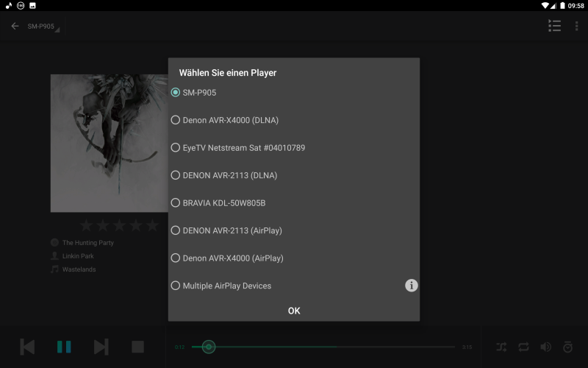Image resolution: width=588 pixels, height=368 pixels.
Task: Click the image notification in status bar
Action: pyautogui.click(x=32, y=5)
